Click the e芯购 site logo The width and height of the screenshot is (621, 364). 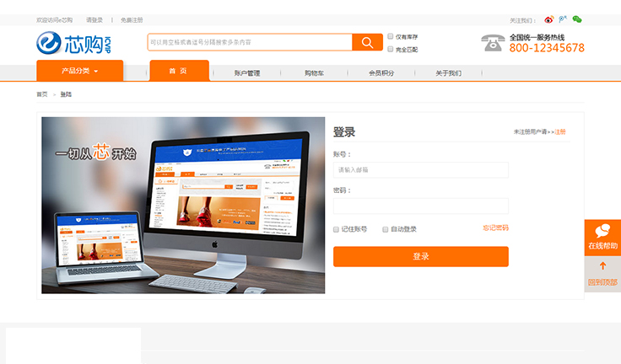click(x=74, y=43)
